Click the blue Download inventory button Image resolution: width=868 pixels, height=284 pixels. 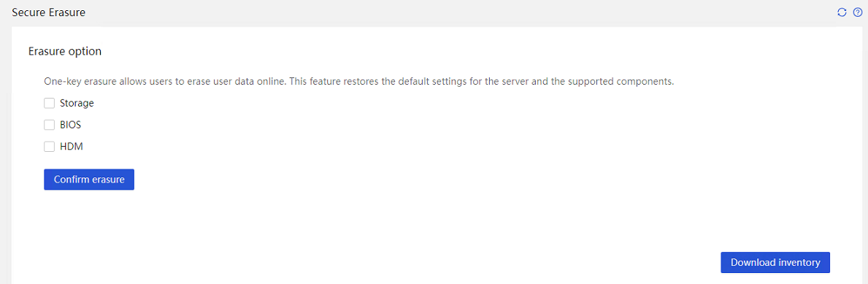[775, 262]
